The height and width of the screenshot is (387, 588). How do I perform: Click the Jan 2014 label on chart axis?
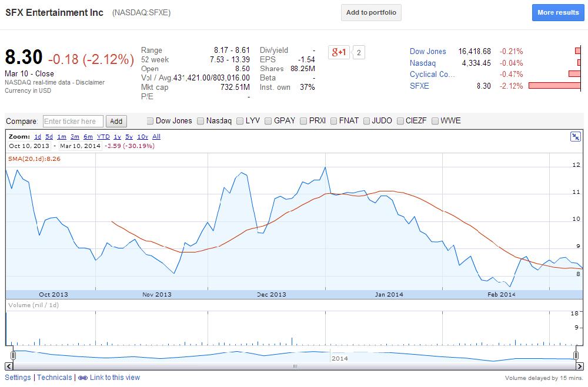point(389,294)
